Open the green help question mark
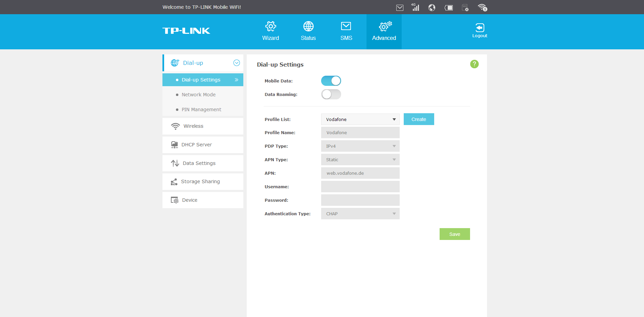Screen dimensions: 644x317 click(474, 64)
